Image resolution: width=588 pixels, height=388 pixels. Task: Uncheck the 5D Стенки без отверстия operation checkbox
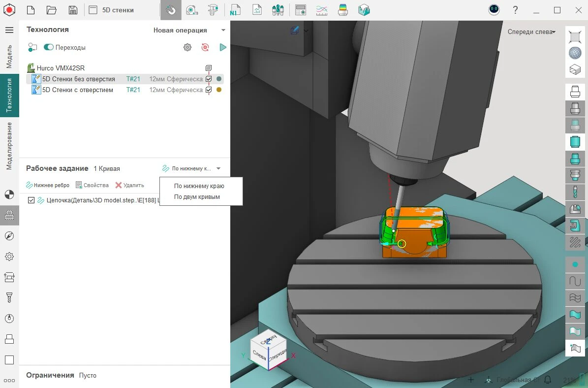pyautogui.click(x=209, y=79)
